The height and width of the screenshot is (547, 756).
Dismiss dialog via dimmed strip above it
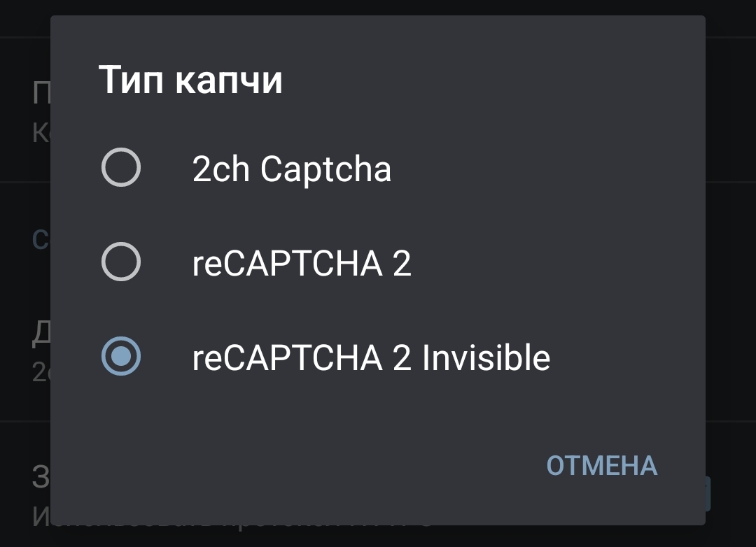[x=378, y=7]
